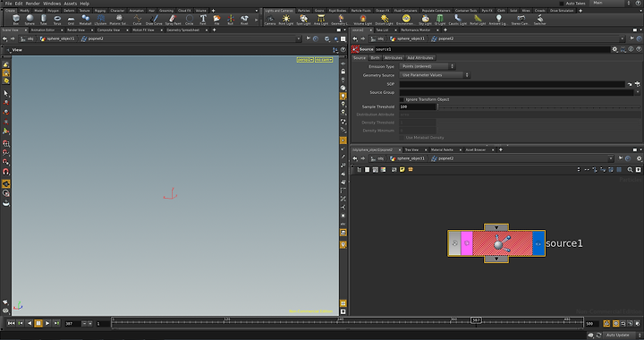Select the Font shelf tool
Screen dimensions: 644x340
tap(203, 20)
